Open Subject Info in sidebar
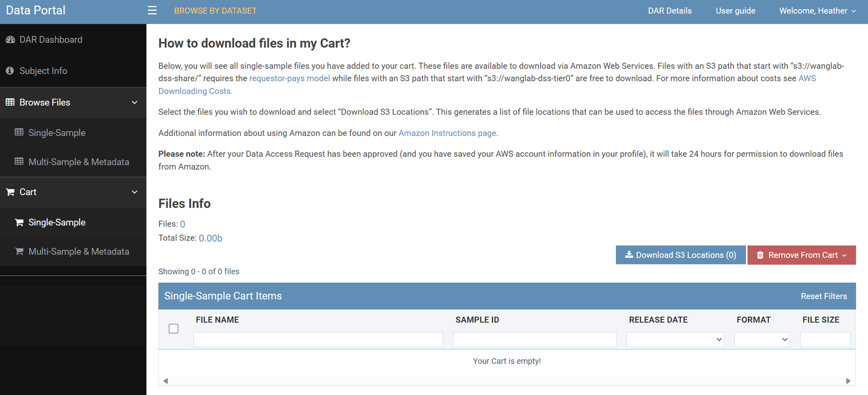The width and height of the screenshot is (868, 395). tap(43, 71)
